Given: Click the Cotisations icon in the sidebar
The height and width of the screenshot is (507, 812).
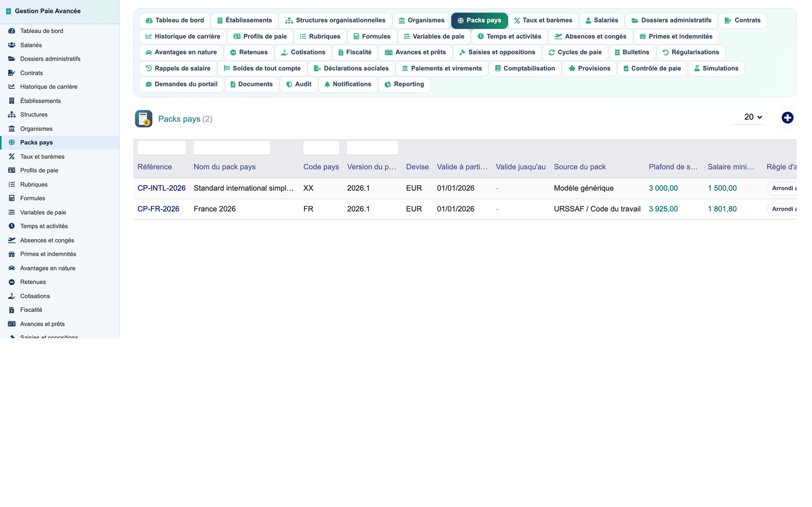Looking at the screenshot, I should [x=11, y=296].
